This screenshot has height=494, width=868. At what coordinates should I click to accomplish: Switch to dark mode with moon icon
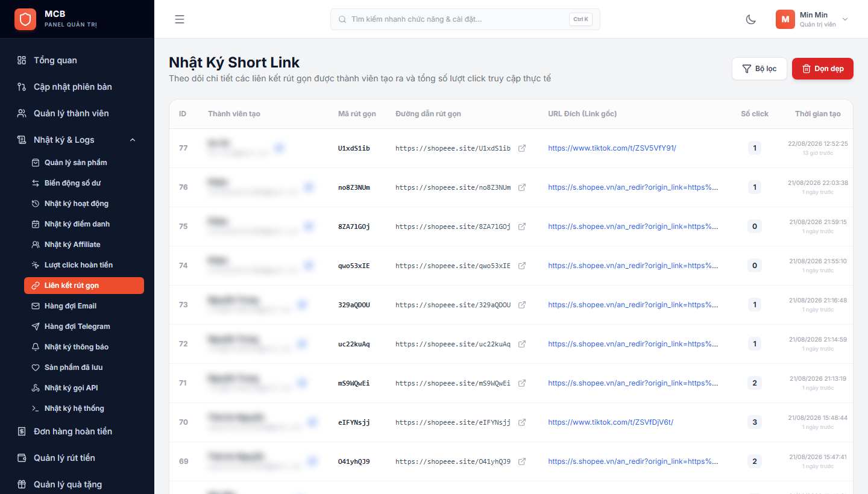[x=750, y=19]
